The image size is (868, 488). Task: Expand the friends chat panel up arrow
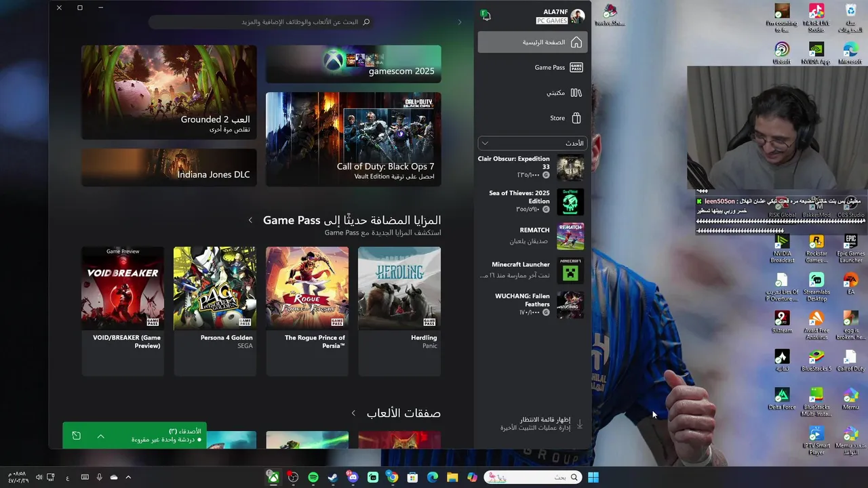(x=100, y=436)
